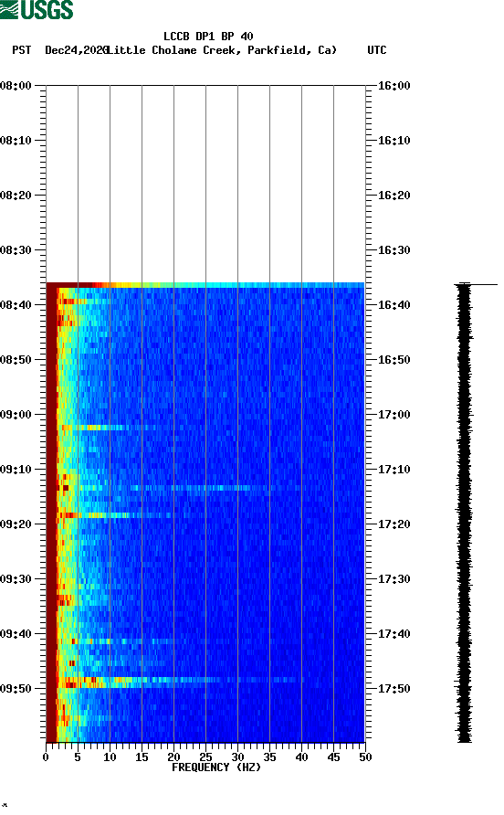Click the 5 Hz frequency tick label
Image resolution: width=504 pixels, height=815 pixels.
pos(78,757)
